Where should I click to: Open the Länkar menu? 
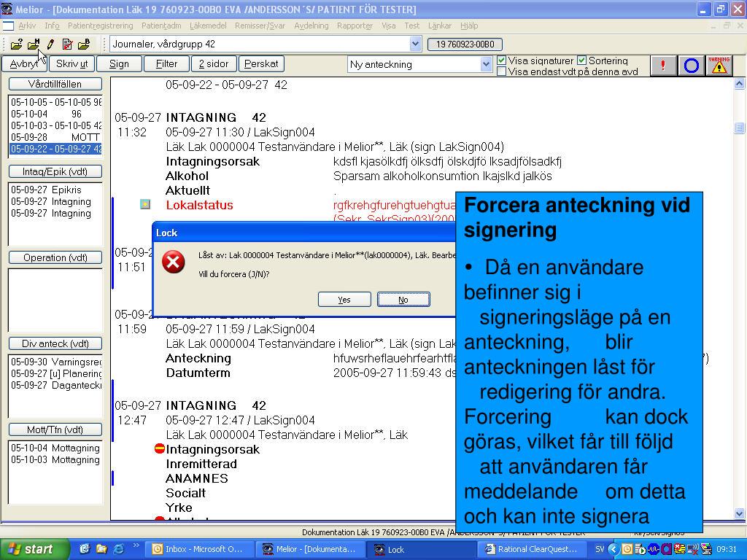point(440,26)
